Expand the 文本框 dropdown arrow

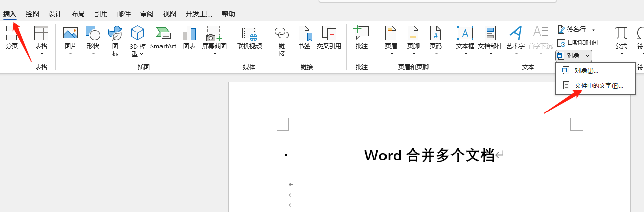[465, 53]
